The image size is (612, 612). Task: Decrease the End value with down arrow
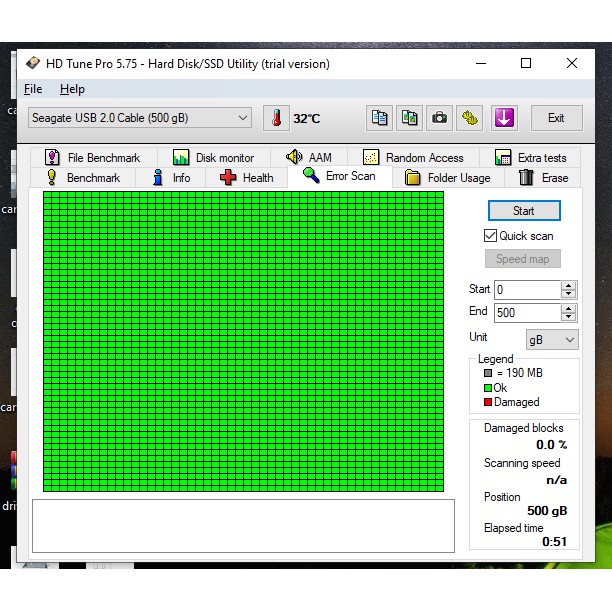pos(569,317)
